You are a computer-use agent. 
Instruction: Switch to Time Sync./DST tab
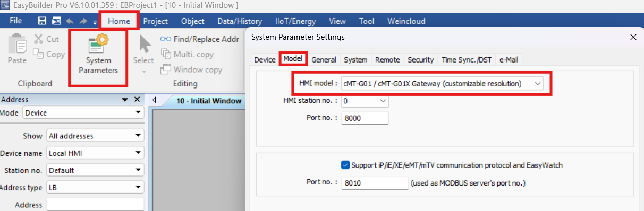point(467,59)
